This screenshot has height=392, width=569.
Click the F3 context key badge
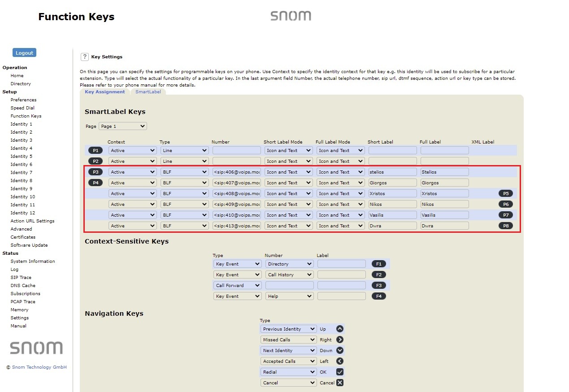click(x=378, y=285)
